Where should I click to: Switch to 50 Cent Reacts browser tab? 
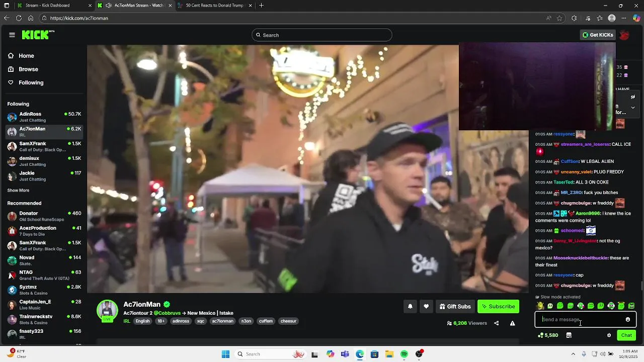[214, 6]
